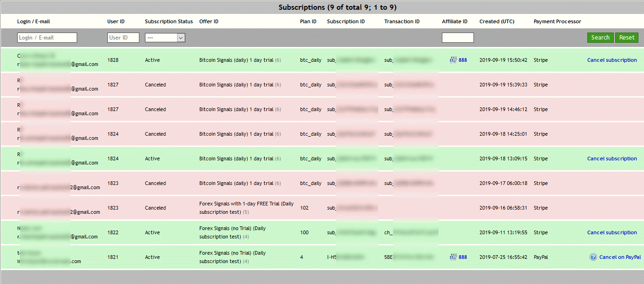The height and width of the screenshot is (284, 644).
Task: Cancel subscription for user 1822
Action: tap(611, 232)
